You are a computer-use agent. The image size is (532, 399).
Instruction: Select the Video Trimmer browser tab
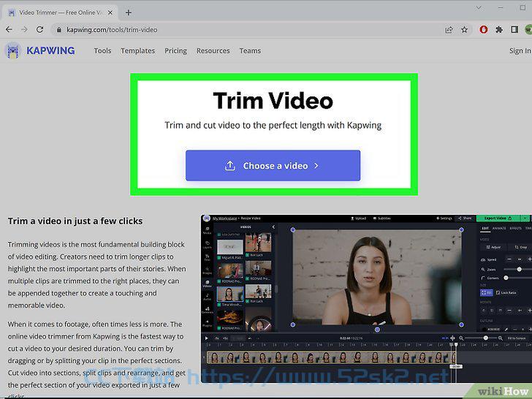(61, 12)
